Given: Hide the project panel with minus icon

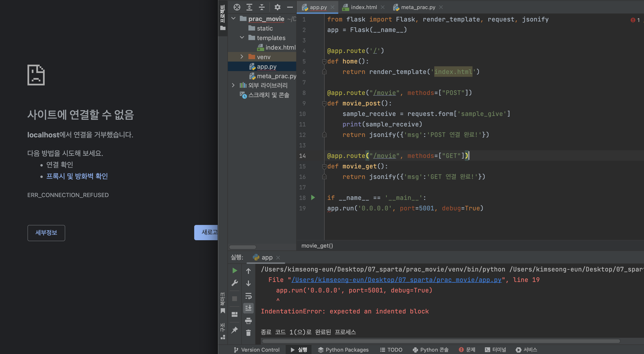Looking at the screenshot, I should coord(290,7).
